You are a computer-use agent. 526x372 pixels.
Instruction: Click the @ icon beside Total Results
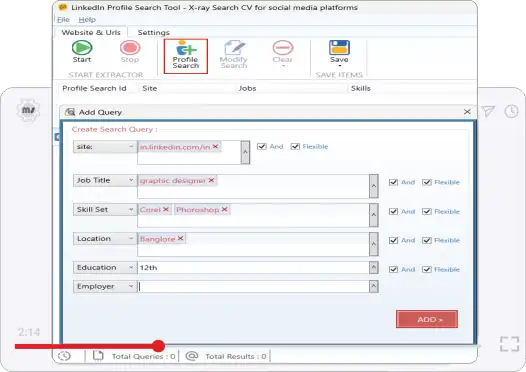point(192,356)
